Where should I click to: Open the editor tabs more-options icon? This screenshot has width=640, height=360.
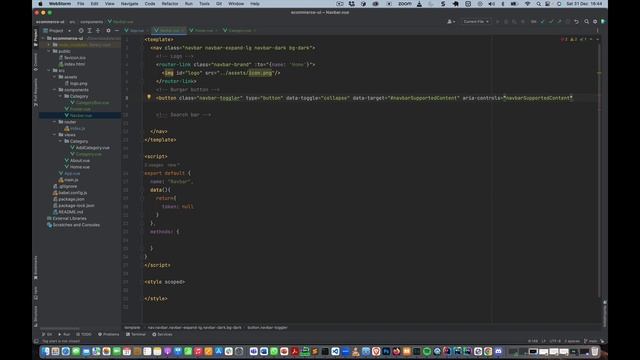(x=598, y=31)
